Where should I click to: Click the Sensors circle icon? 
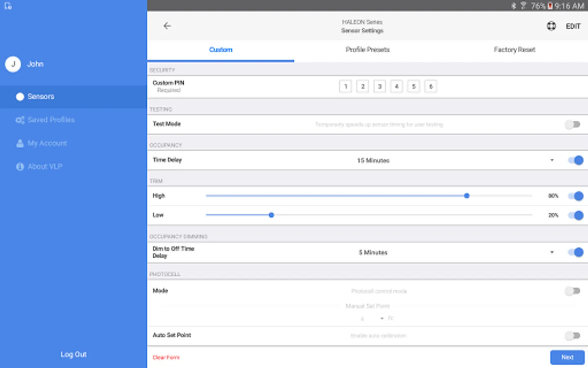pos(20,96)
